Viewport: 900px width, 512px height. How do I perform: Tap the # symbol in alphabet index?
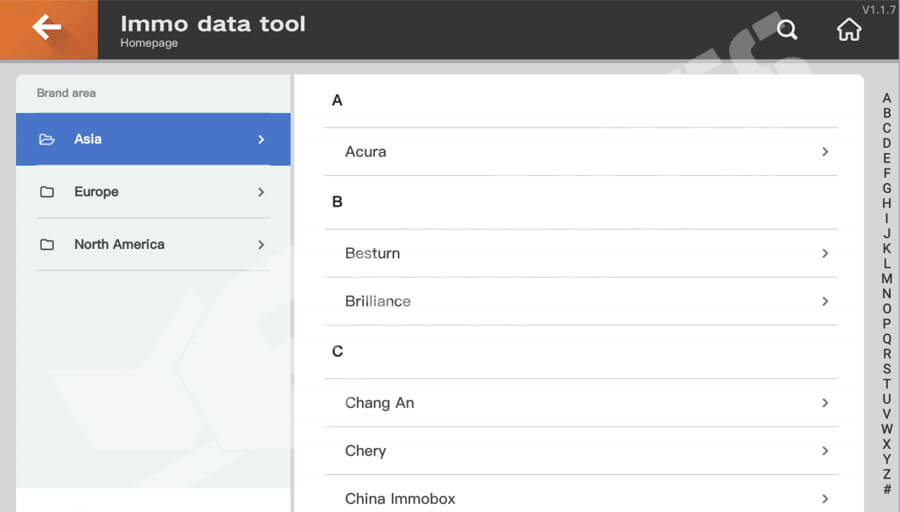click(x=886, y=490)
